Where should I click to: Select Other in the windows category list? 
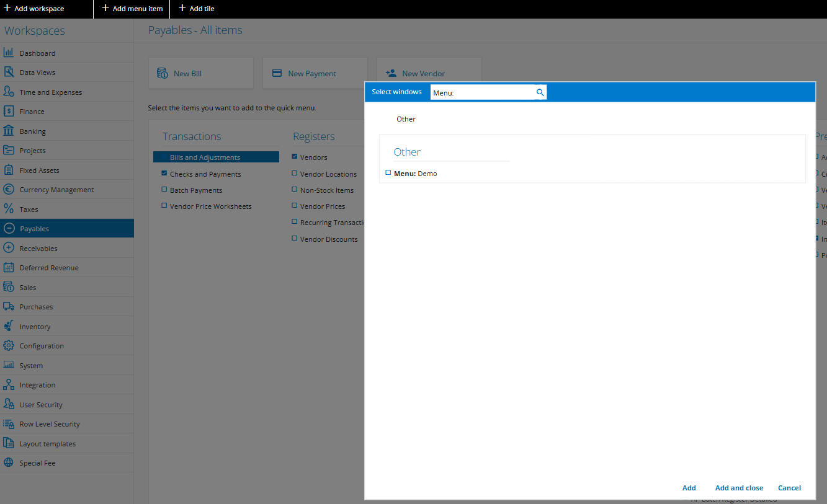click(406, 118)
